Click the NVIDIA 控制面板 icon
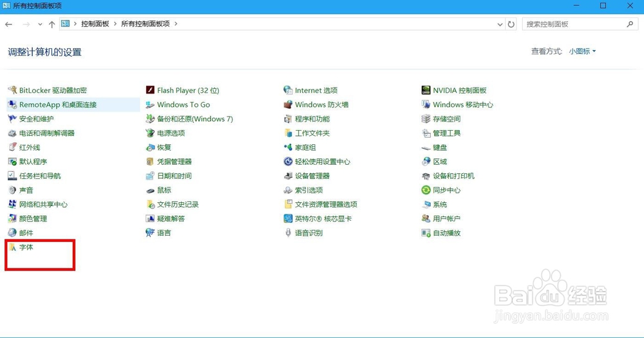 (x=426, y=90)
